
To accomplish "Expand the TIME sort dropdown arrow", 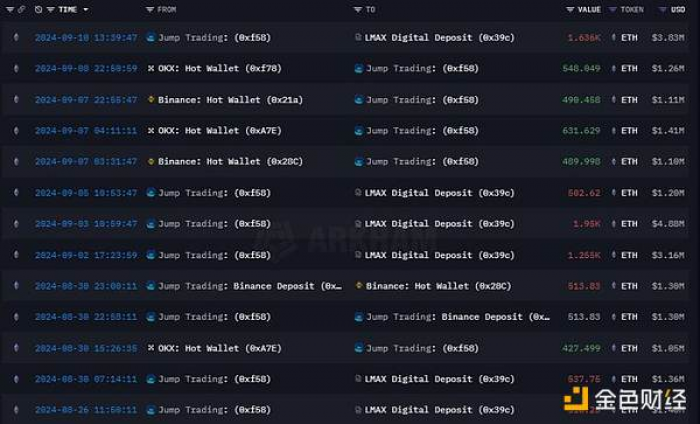I will point(86,9).
